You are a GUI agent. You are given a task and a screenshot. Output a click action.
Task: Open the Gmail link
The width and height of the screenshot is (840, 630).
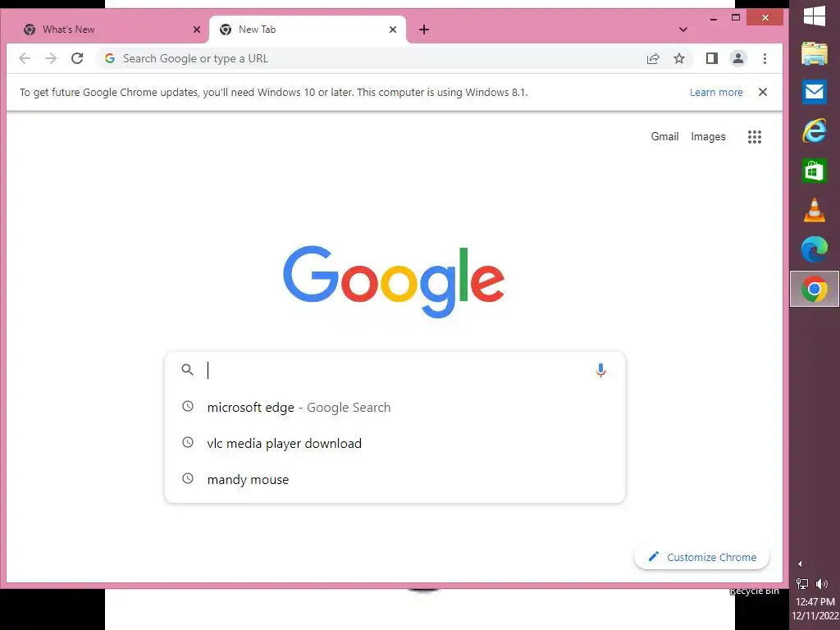(664, 137)
